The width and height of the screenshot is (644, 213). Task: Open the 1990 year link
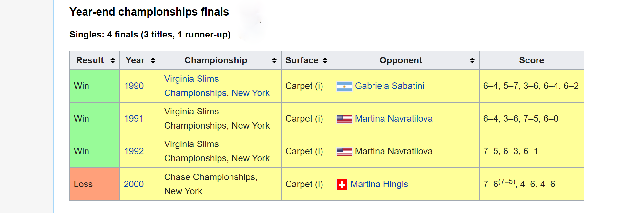pyautogui.click(x=134, y=86)
